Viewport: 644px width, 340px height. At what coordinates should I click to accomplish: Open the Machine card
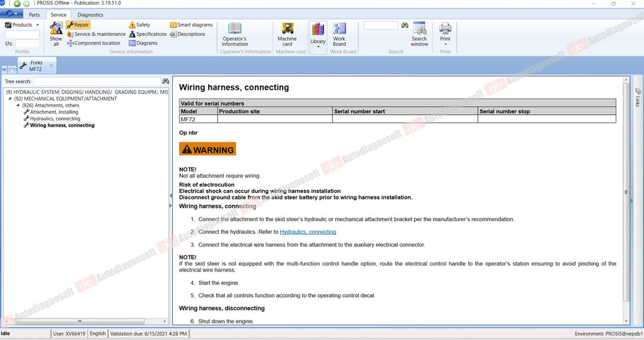point(287,34)
